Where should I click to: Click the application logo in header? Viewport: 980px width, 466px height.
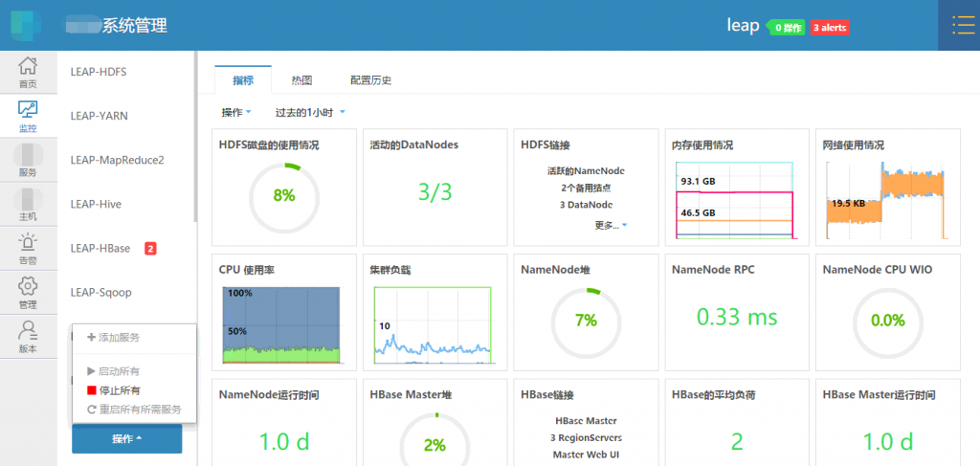[26, 26]
